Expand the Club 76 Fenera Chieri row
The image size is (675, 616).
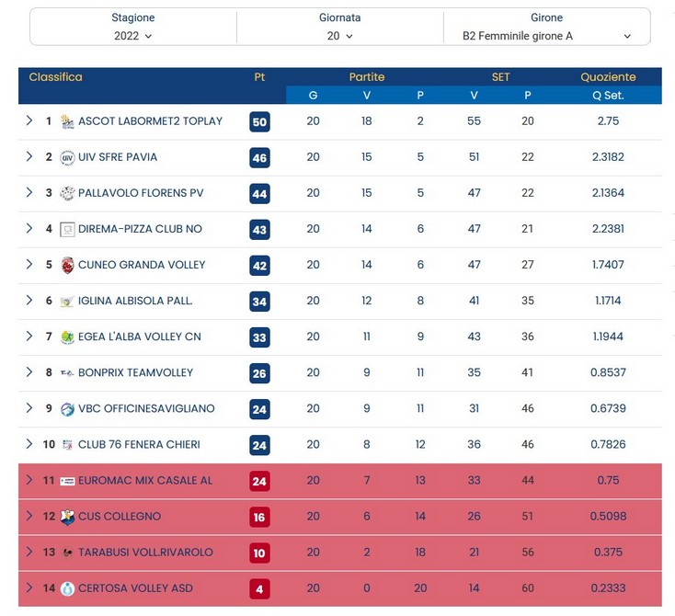(x=29, y=444)
